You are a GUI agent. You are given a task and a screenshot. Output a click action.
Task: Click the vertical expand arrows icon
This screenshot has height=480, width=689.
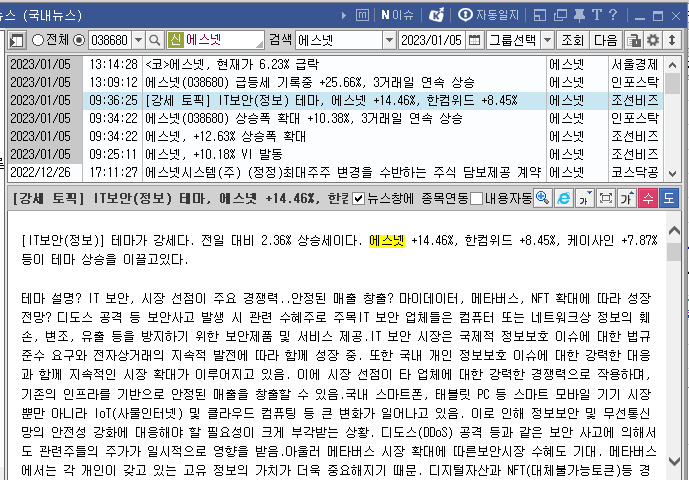[x=672, y=40]
